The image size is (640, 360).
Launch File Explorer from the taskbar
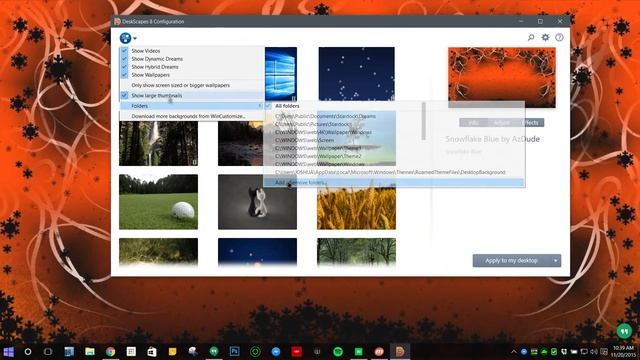(90, 351)
